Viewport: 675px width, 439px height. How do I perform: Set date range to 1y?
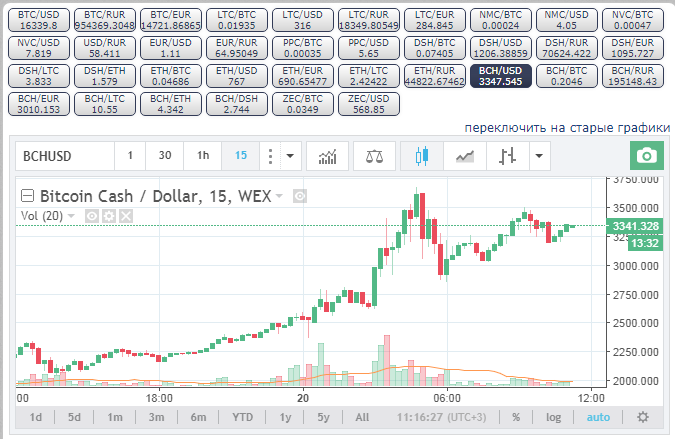pos(285,417)
